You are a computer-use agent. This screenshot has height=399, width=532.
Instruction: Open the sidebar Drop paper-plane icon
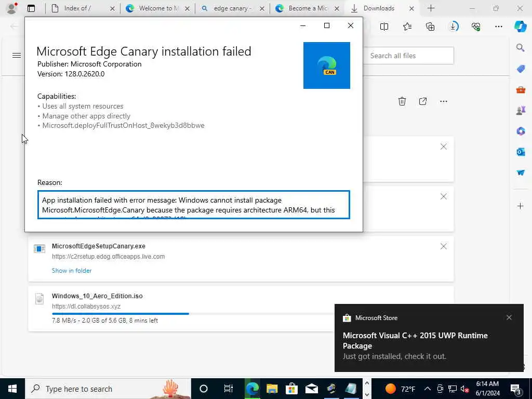tap(521, 172)
